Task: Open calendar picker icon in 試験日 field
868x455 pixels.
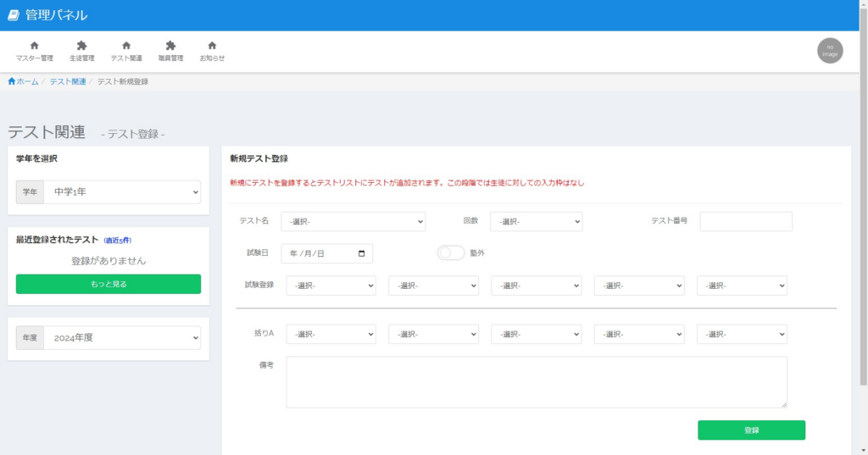Action: click(362, 253)
